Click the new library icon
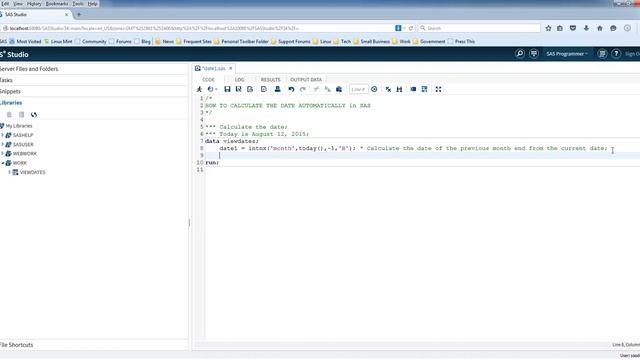 pos(9,115)
